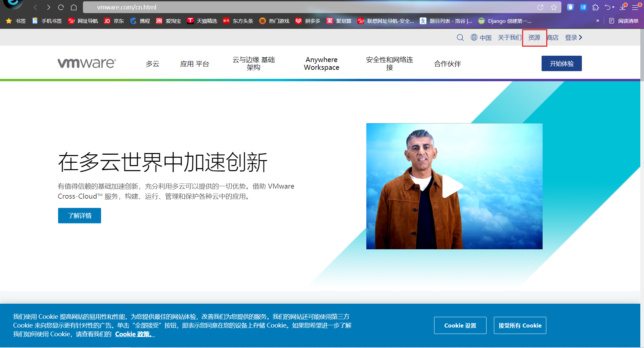The height and width of the screenshot is (348, 644).
Task: Go back to the previous page
Action: [x=35, y=7]
